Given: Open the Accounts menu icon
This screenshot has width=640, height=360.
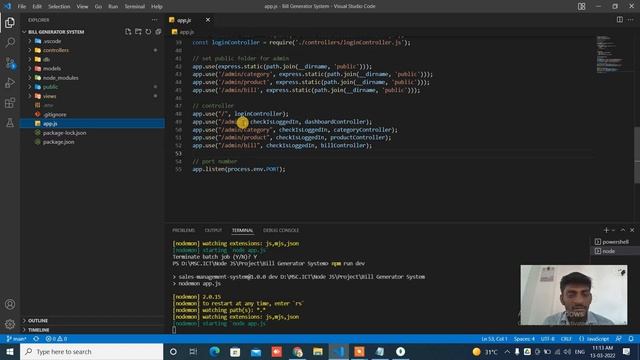Looking at the screenshot, I should pos(10,304).
